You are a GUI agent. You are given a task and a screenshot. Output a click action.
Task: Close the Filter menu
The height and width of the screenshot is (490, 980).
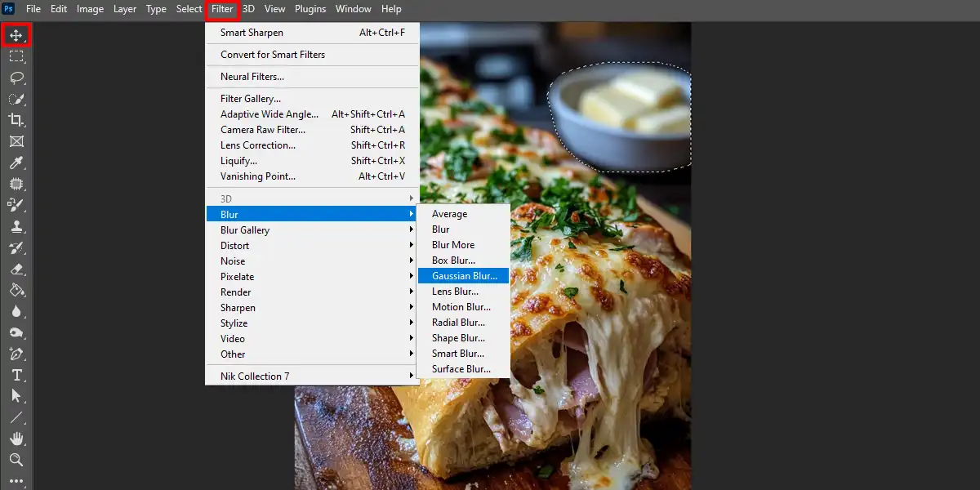pos(222,9)
